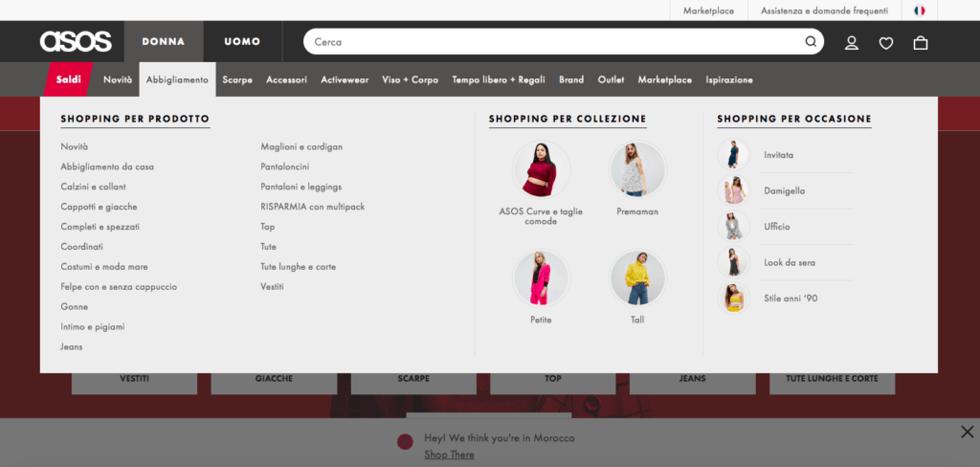The height and width of the screenshot is (467, 980).
Task: Select Completi e spezzati
Action: 100,226
